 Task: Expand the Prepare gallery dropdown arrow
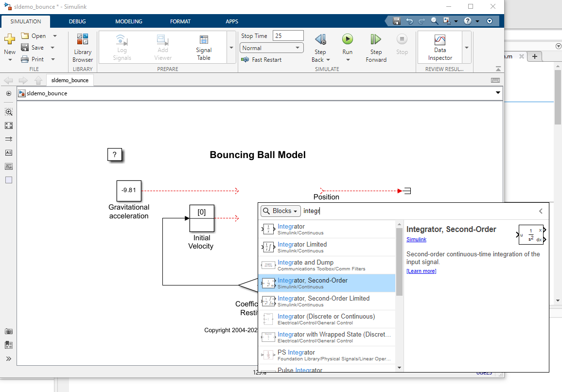231,48
